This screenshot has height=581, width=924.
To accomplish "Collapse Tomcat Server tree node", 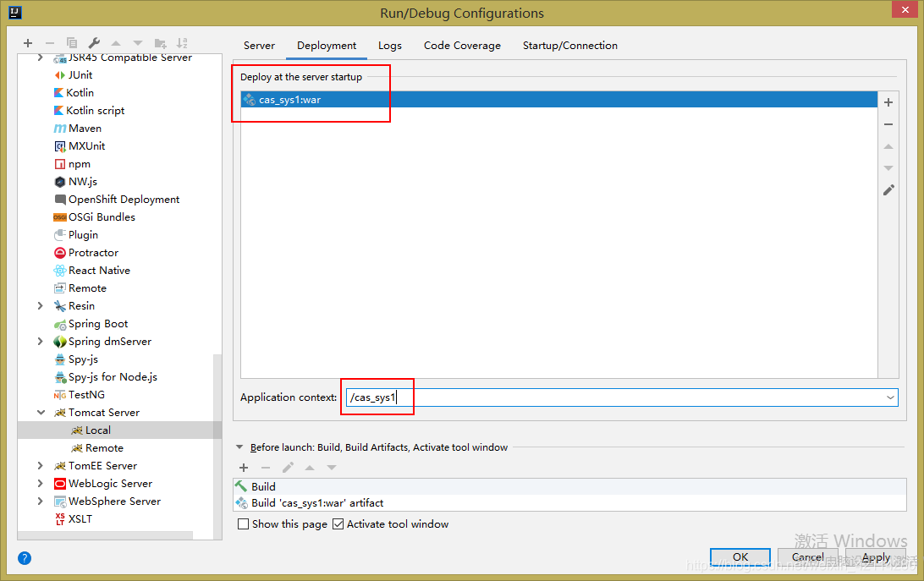I will 41,413.
